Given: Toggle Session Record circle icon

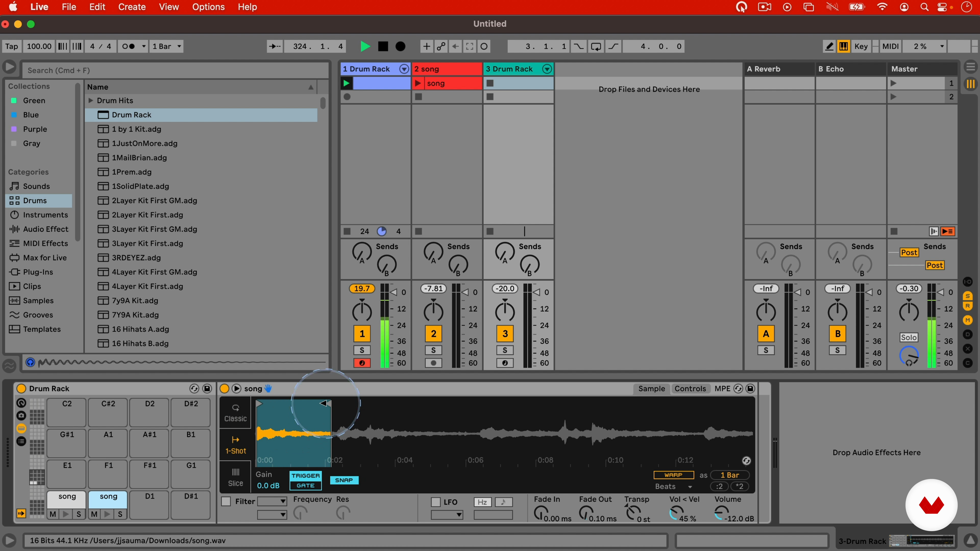Looking at the screenshot, I should pos(484,46).
